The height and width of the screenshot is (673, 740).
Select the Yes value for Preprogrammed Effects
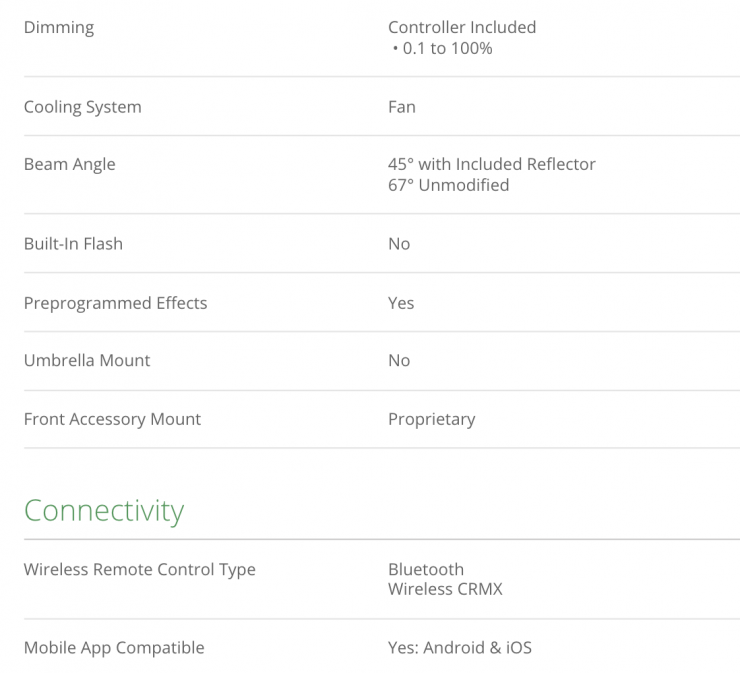pyautogui.click(x=401, y=303)
